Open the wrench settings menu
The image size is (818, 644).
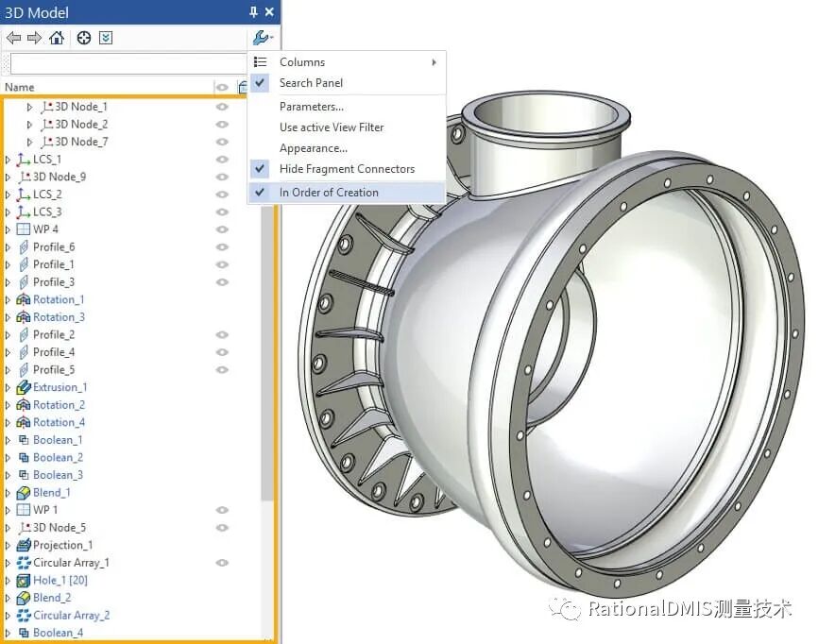pyautogui.click(x=263, y=36)
